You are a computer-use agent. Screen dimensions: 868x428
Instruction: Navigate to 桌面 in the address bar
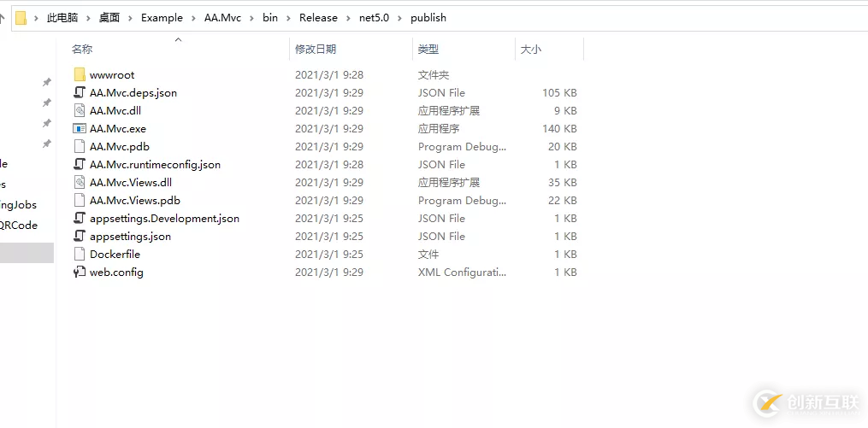coord(109,18)
